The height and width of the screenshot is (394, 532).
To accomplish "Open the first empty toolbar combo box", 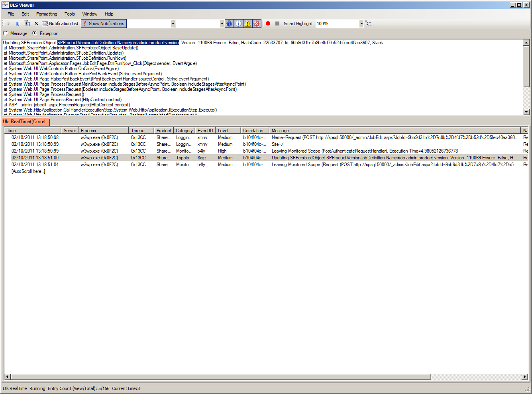I will coord(173,24).
